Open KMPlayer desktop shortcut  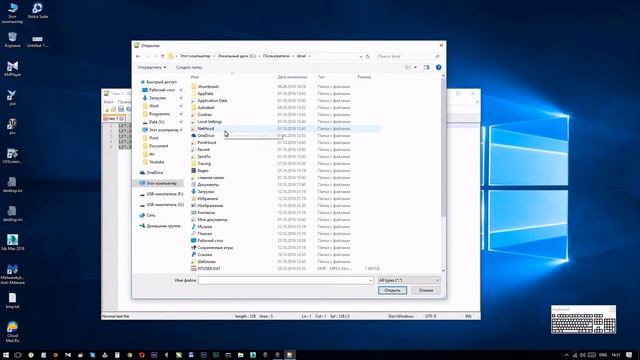(x=12, y=69)
